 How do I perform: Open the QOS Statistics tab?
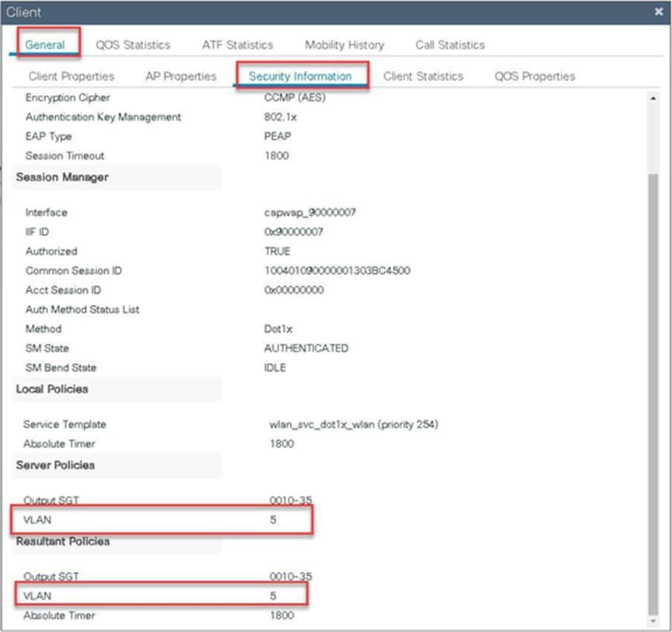133,44
